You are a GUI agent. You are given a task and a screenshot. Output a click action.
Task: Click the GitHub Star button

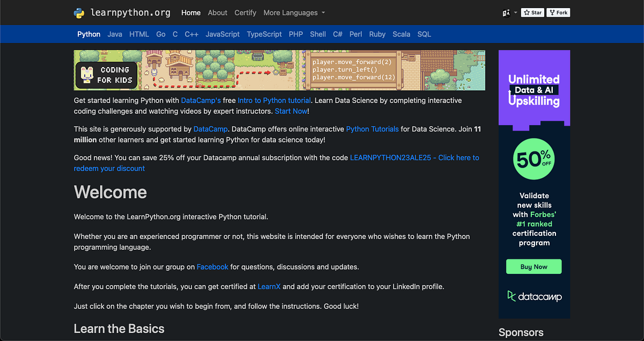tap(532, 12)
